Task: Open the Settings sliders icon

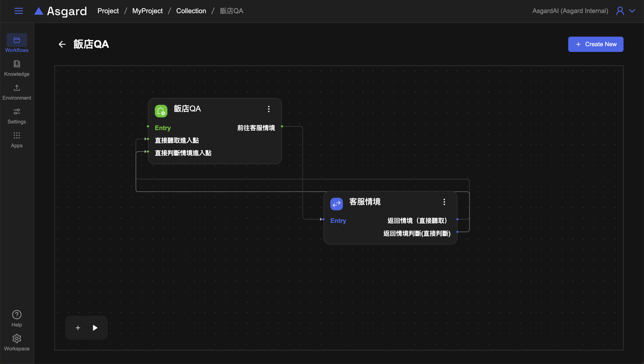Action: point(17,112)
